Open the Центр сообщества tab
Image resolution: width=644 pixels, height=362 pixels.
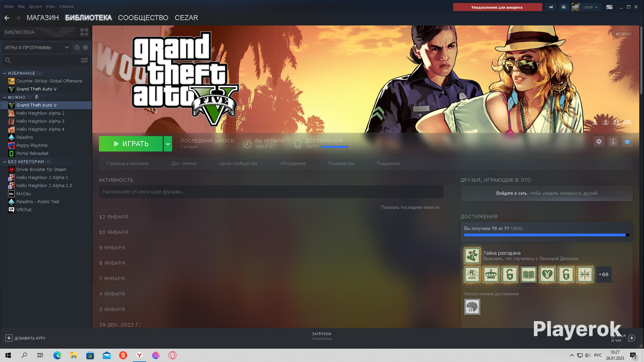tap(238, 164)
